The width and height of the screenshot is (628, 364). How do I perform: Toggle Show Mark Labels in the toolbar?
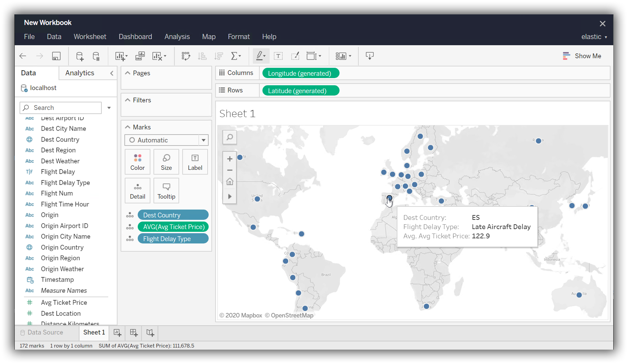point(278,56)
